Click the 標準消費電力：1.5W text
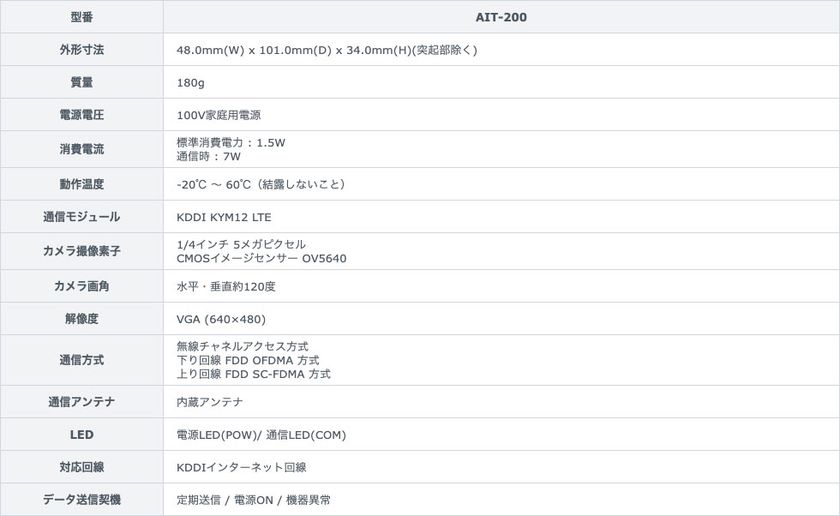The height and width of the screenshot is (516, 840). pos(231,143)
